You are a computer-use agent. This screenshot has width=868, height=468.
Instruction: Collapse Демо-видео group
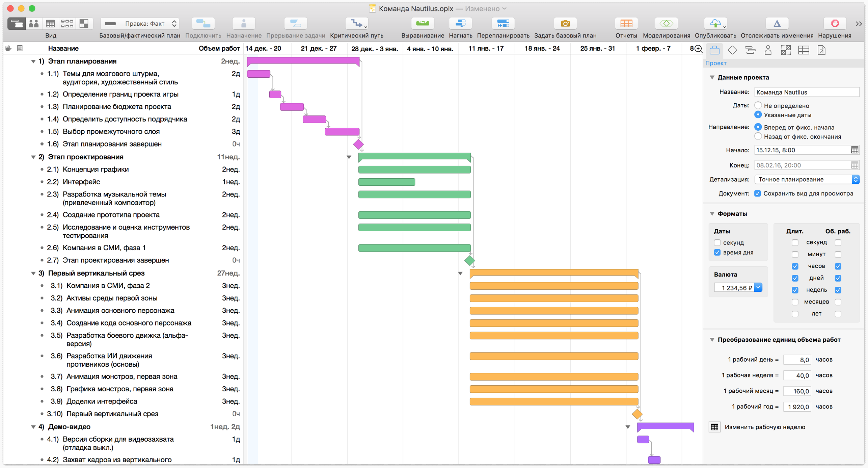tap(33, 427)
